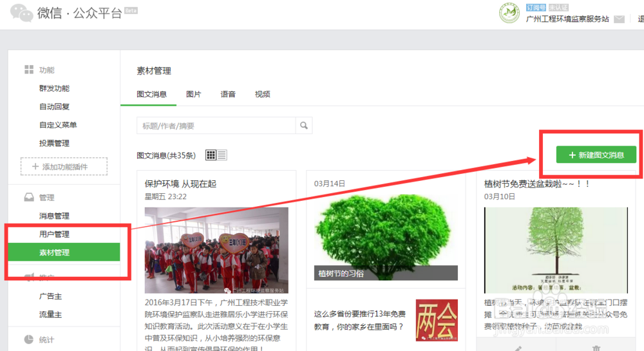Click the tree poster thumbnail under 03月10日

pos(556,250)
